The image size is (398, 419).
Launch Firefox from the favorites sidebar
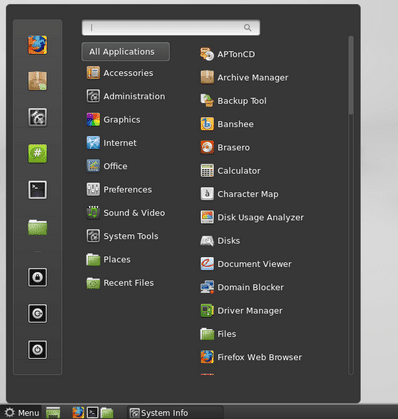[x=37, y=45]
